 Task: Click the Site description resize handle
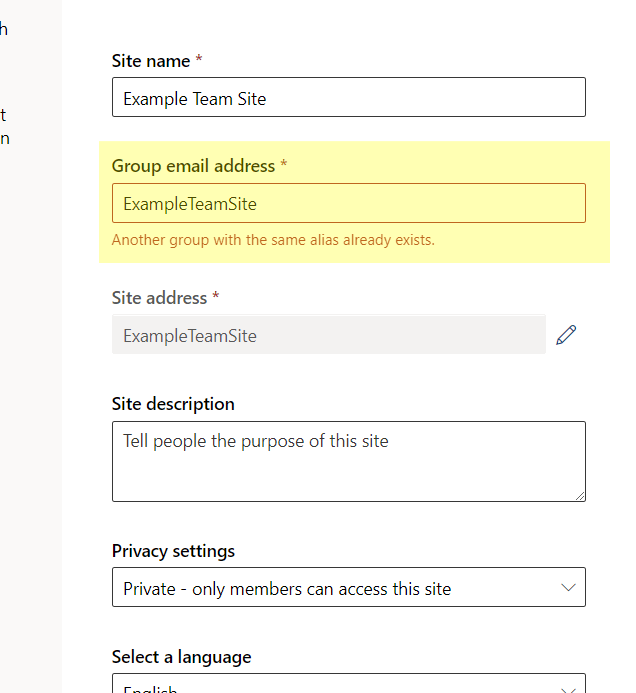[580, 496]
